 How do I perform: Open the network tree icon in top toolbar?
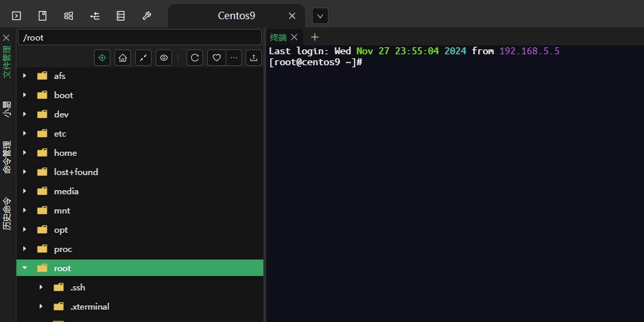95,15
